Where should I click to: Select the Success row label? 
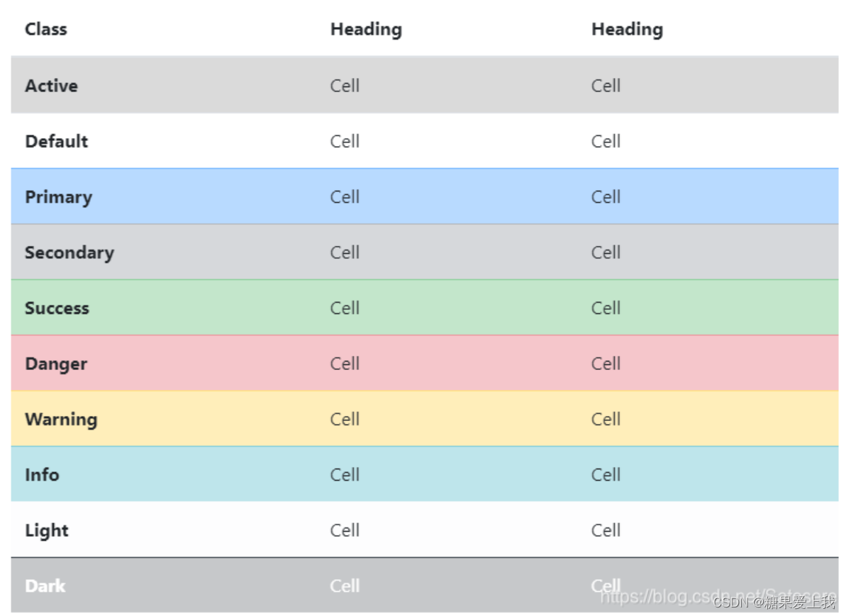point(57,308)
